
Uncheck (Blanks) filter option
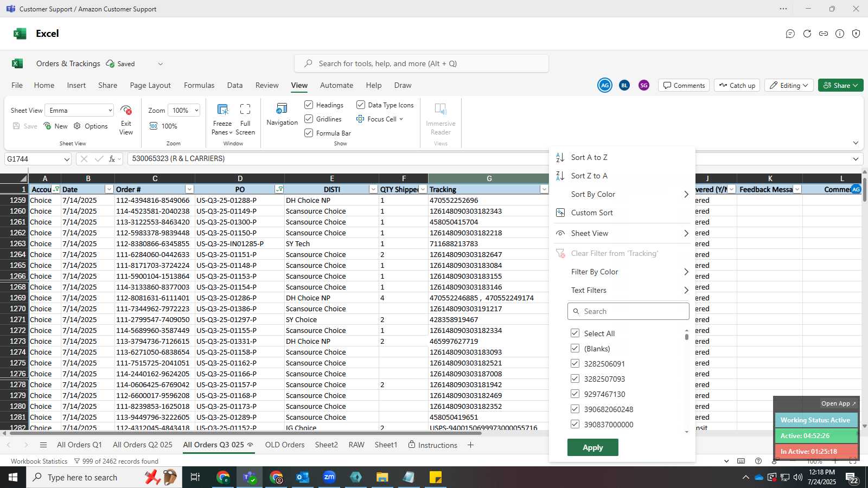click(575, 348)
